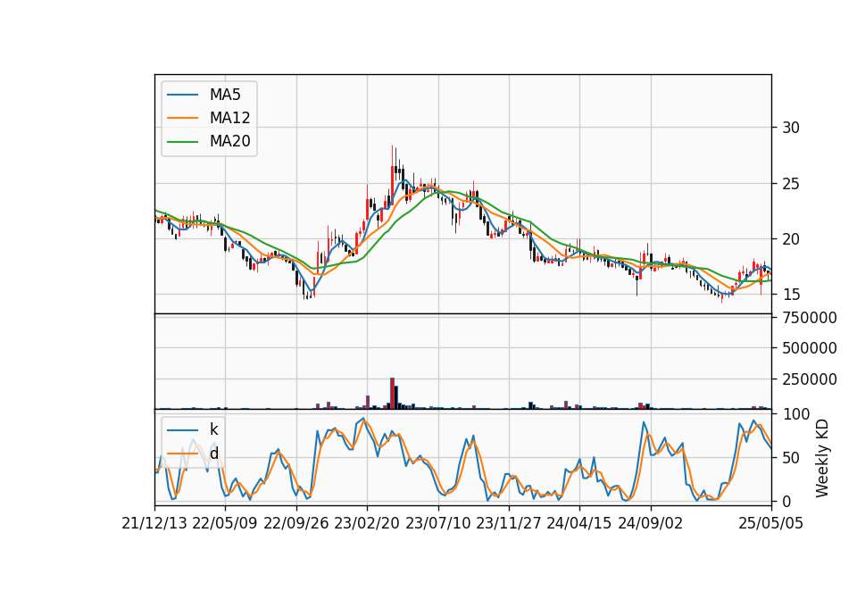The width and height of the screenshot is (857, 616).
Task: Click the MA20 legend label
Action: (230, 142)
